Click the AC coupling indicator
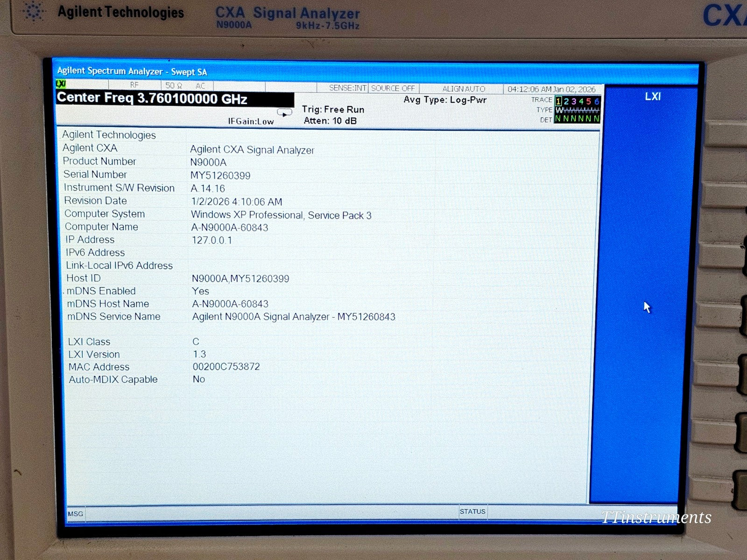 pyautogui.click(x=200, y=85)
